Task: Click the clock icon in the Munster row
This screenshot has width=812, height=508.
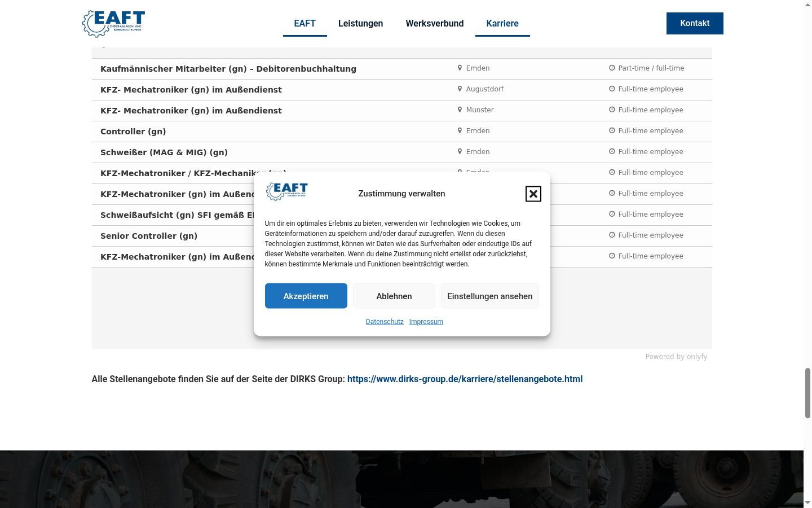Action: point(612,110)
